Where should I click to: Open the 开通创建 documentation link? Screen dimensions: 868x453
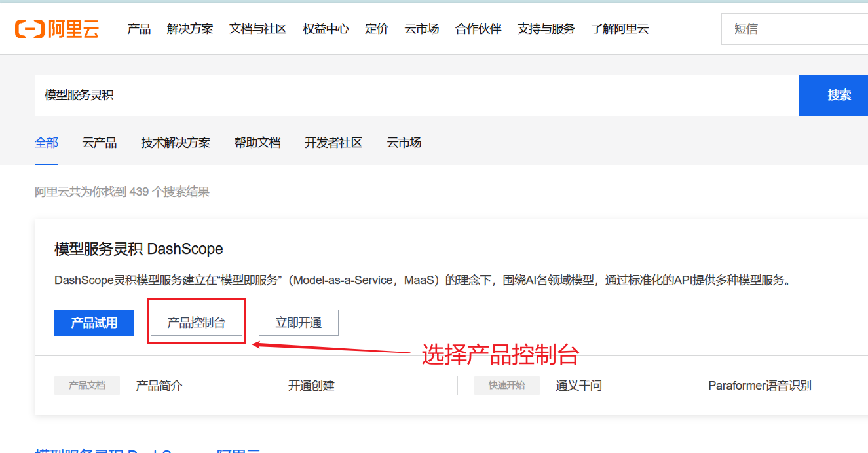click(x=311, y=386)
